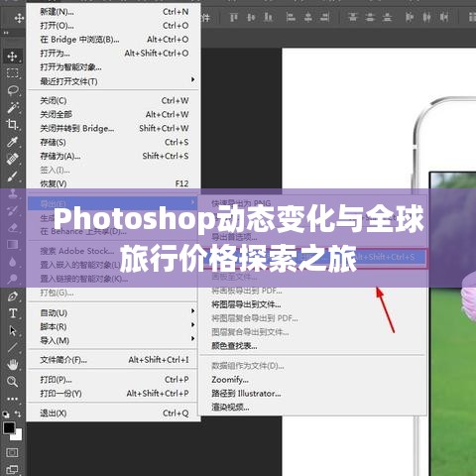Click 打包(G)... menu entry

[x=113, y=293]
